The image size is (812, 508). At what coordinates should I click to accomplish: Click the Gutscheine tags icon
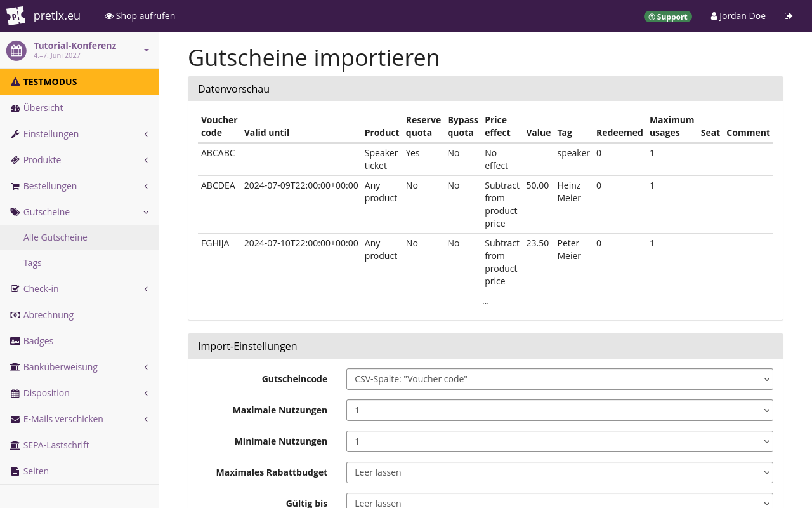pos(15,212)
